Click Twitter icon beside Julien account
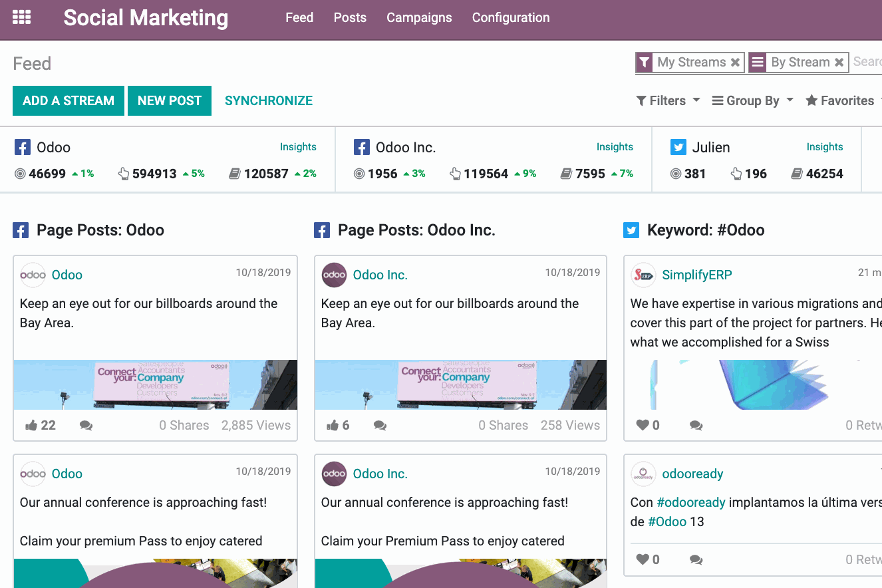 click(x=678, y=148)
